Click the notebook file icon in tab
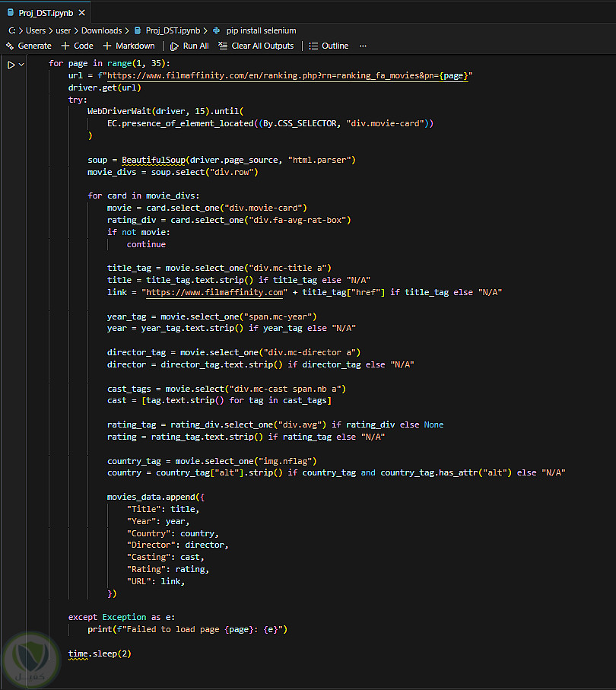Screen dimensions: 616x690 pos(11,12)
